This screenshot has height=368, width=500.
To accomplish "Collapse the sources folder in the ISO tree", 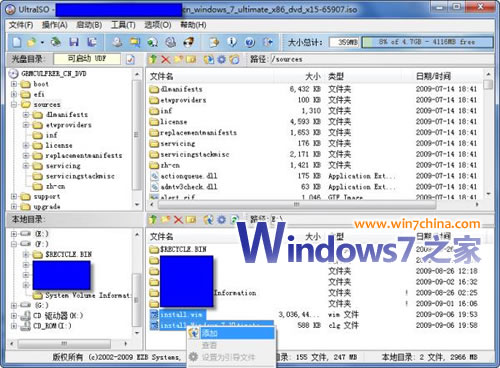I will (x=14, y=105).
